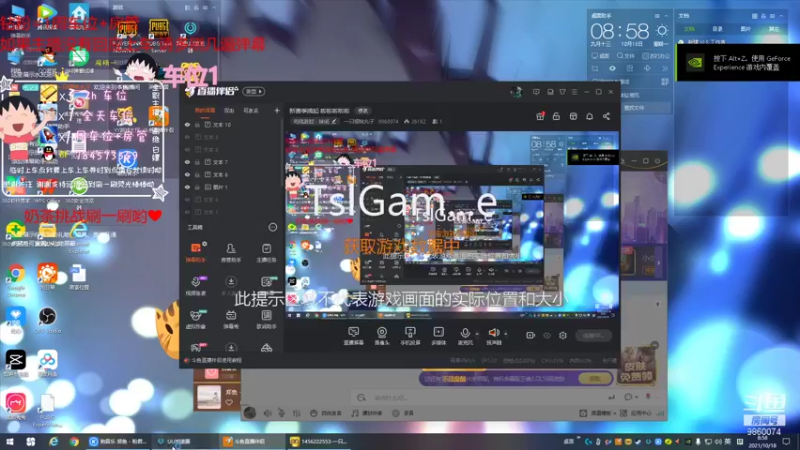Open Internet Explorer from taskbar

[53, 441]
